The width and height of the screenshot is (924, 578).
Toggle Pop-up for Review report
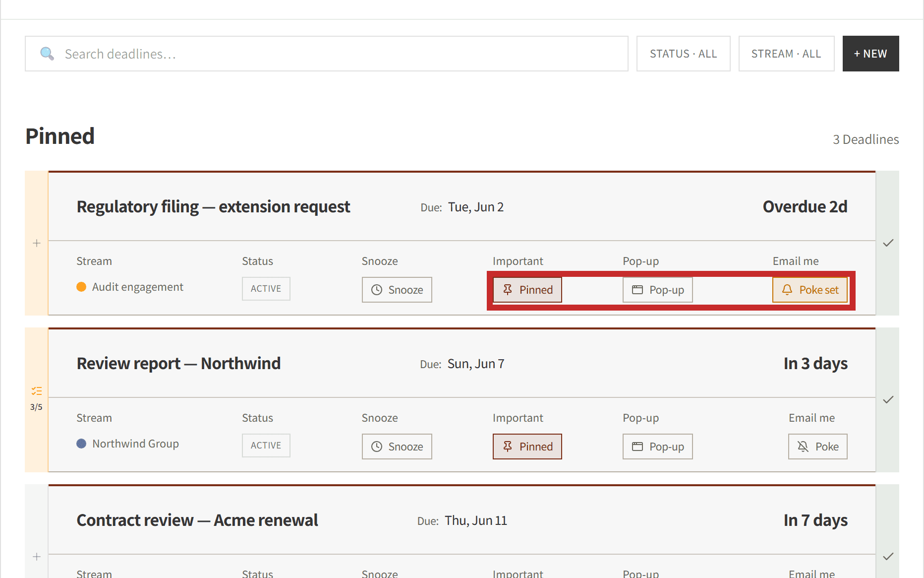pyautogui.click(x=657, y=447)
